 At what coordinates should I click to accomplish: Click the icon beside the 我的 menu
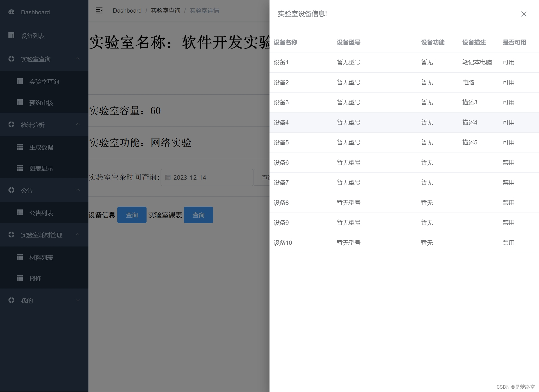point(12,300)
